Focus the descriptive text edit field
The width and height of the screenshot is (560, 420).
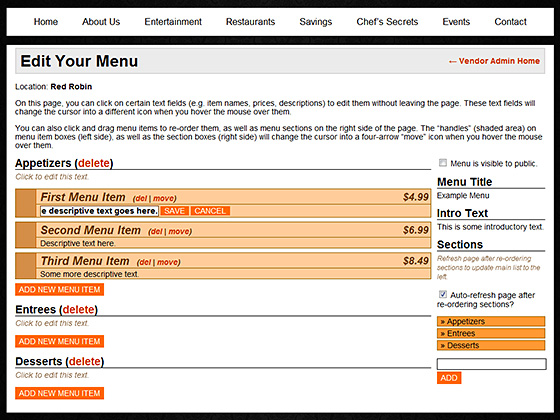[x=99, y=211]
